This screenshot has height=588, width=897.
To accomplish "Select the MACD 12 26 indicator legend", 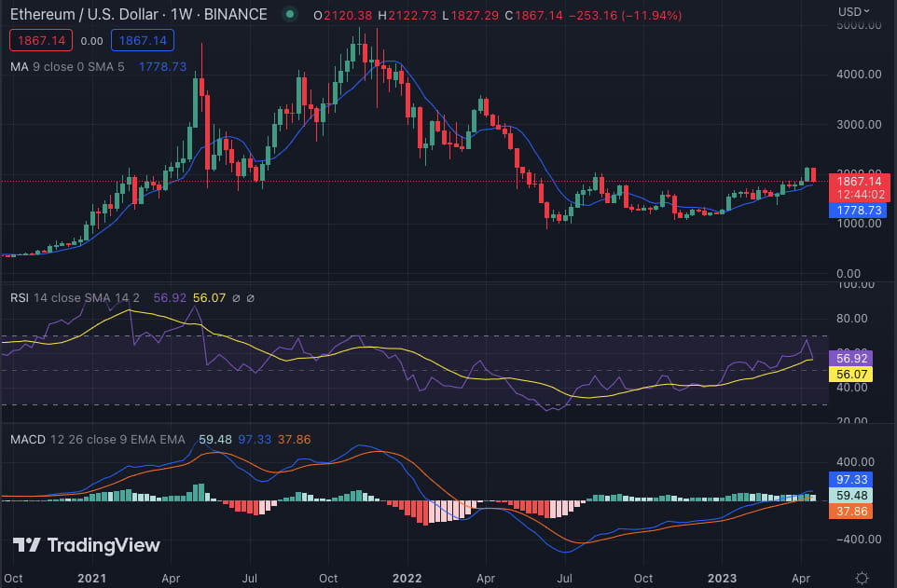I will click(x=98, y=440).
